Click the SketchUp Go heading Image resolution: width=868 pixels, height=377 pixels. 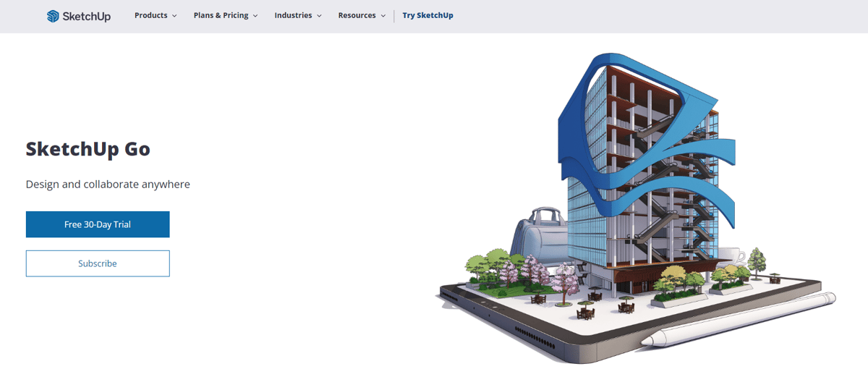tap(88, 149)
